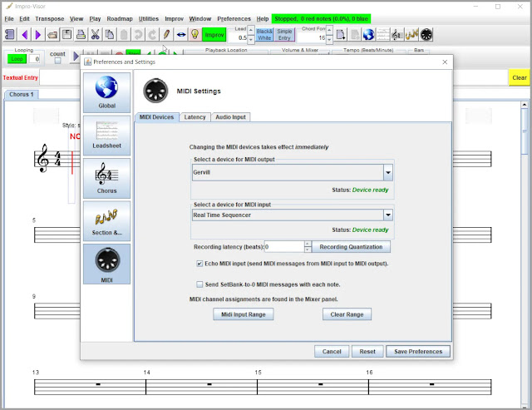Toggle the green Improv button
This screenshot has width=532, height=410.
214,35
